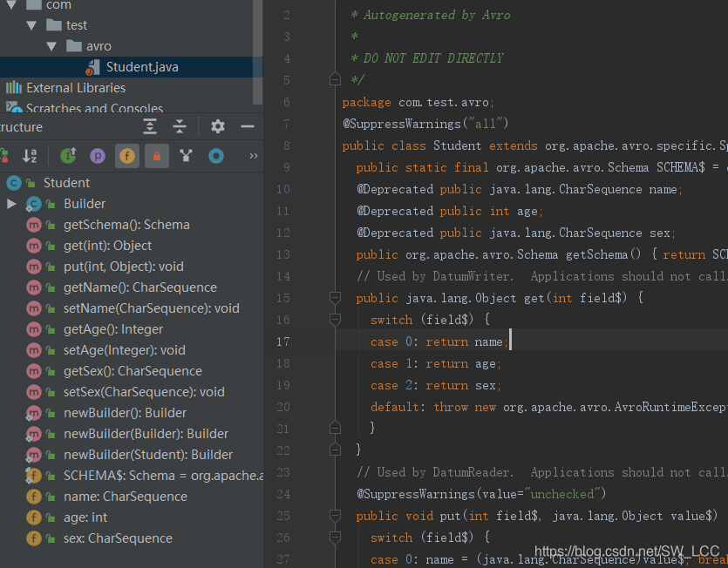Toggle Show Properties filter button

[x=98, y=156]
